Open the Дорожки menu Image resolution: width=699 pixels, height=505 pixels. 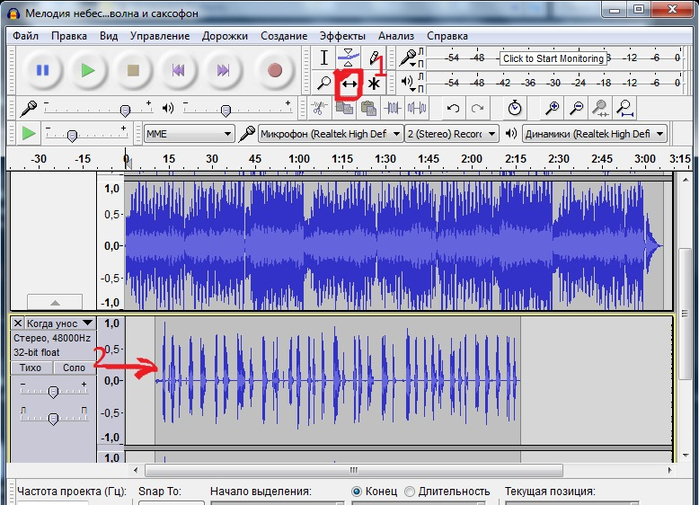[x=225, y=36]
